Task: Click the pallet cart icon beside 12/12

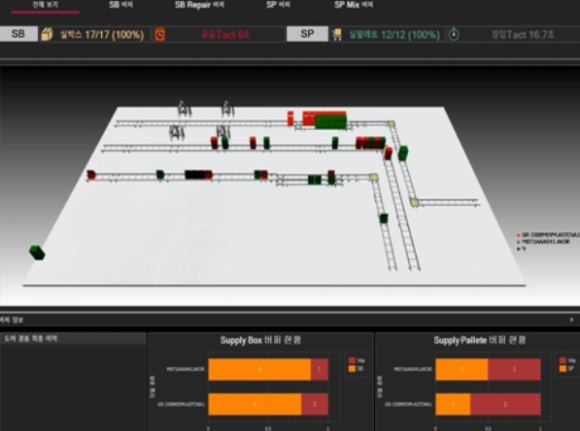Action: click(337, 35)
